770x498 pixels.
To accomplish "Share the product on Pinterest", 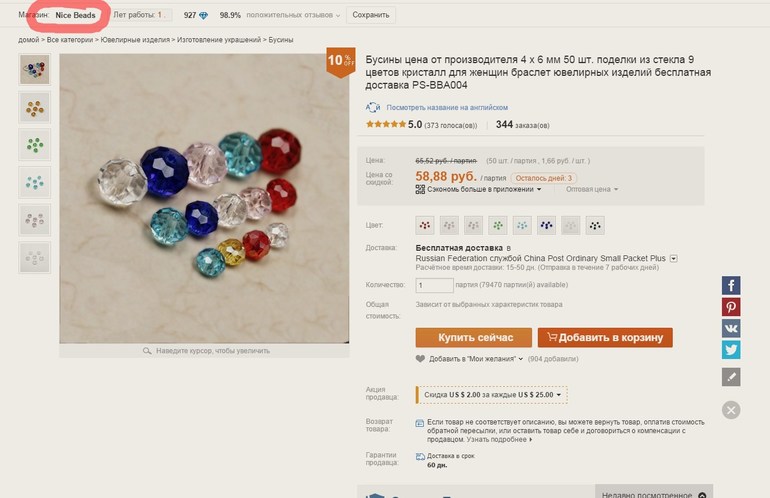I will tap(732, 307).
